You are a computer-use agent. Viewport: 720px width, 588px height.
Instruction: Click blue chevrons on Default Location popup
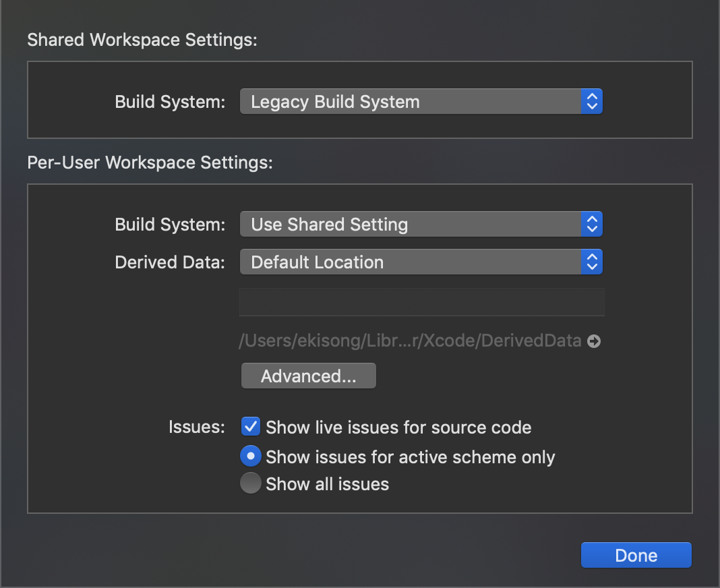[x=591, y=262]
